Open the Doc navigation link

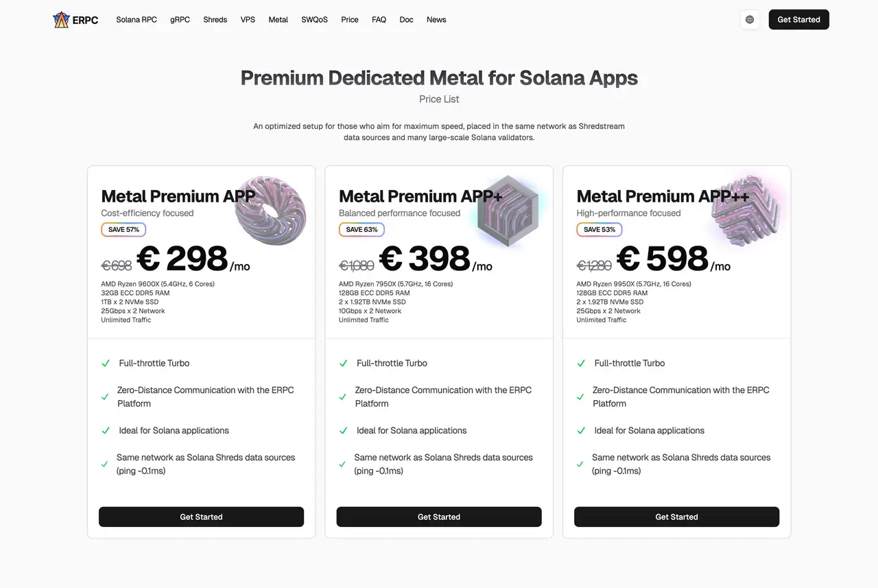[x=406, y=19]
